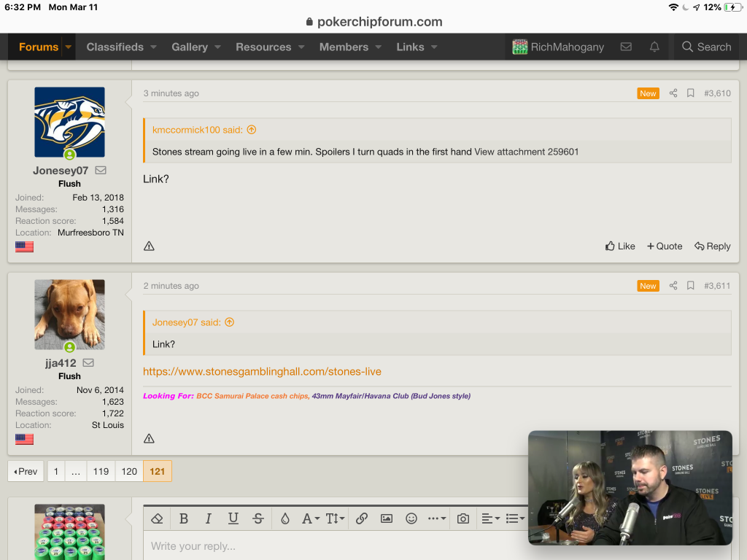Toggle strikethrough formatting in editor
Screen dimensions: 747x560
[x=258, y=518]
